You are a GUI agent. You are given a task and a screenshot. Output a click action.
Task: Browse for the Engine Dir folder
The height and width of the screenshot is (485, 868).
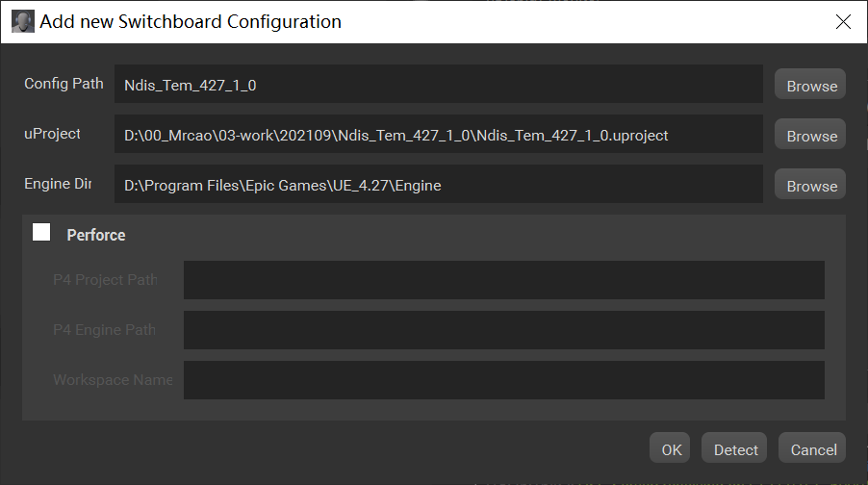[810, 184]
